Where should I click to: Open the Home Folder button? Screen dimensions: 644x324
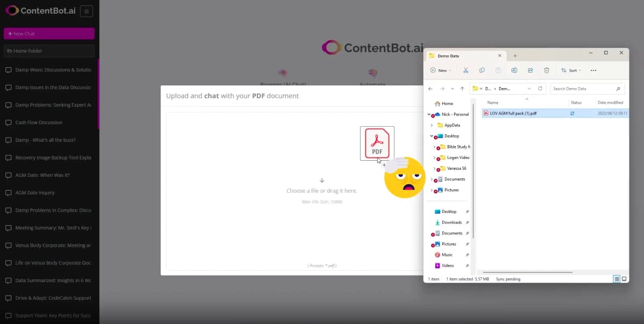49,51
